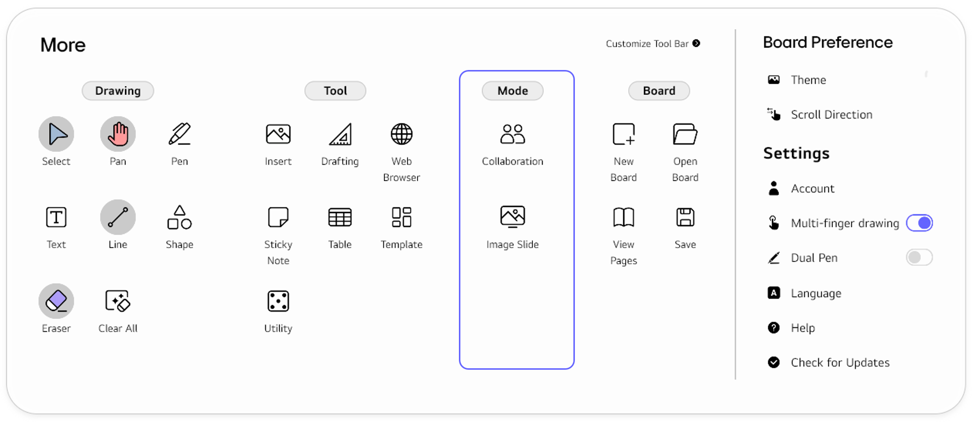The image size is (980, 422).
Task: Click the Clear All icon
Action: tap(118, 301)
